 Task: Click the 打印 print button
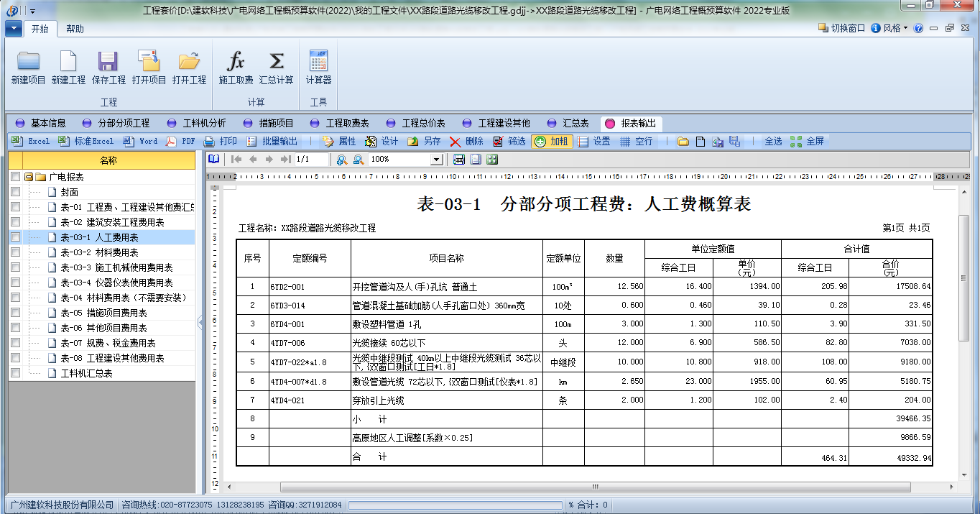click(220, 142)
